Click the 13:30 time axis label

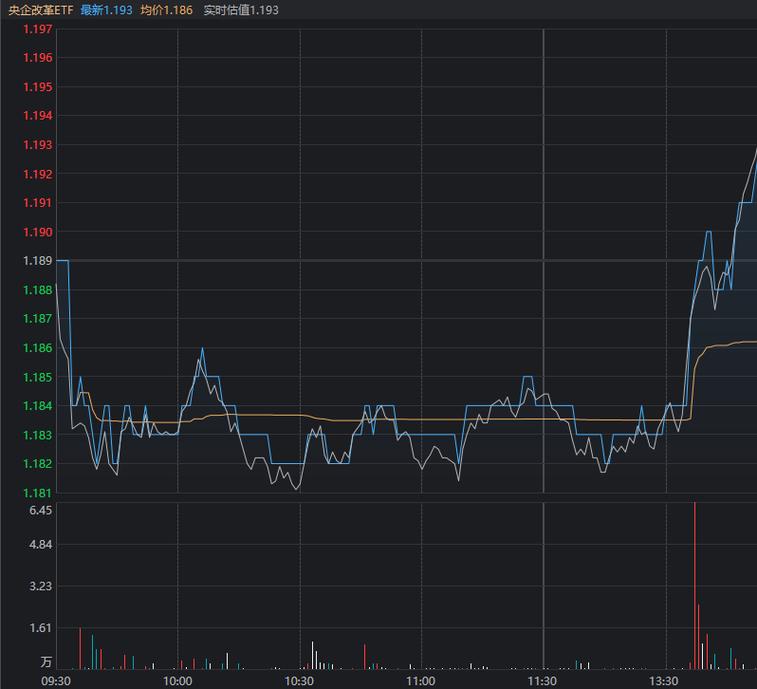tap(665, 681)
